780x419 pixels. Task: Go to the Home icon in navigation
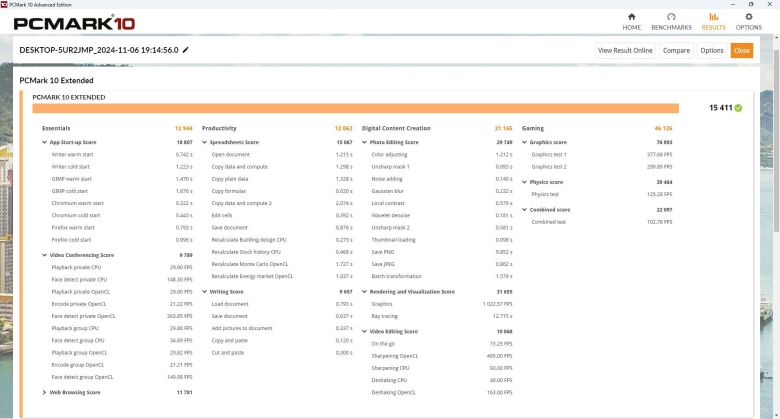pos(632,20)
